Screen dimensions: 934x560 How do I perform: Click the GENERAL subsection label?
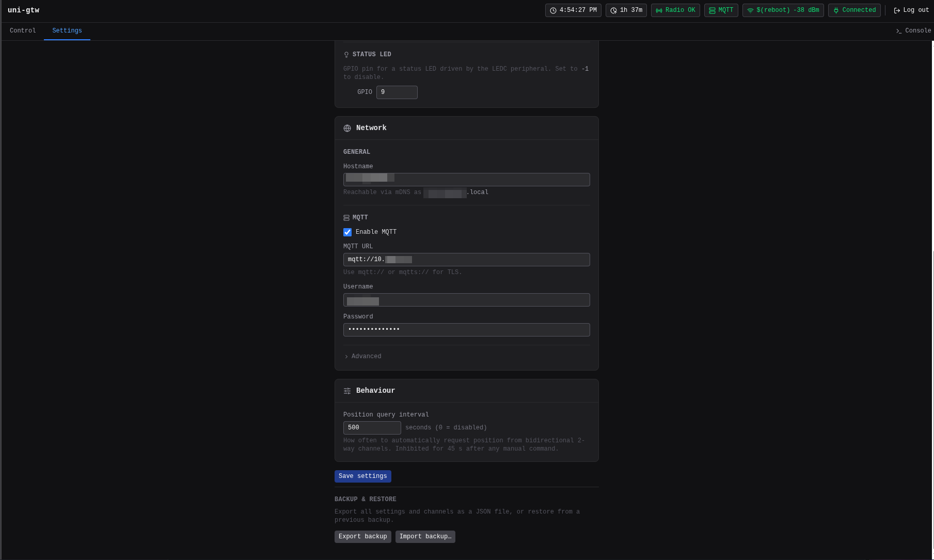click(x=357, y=152)
